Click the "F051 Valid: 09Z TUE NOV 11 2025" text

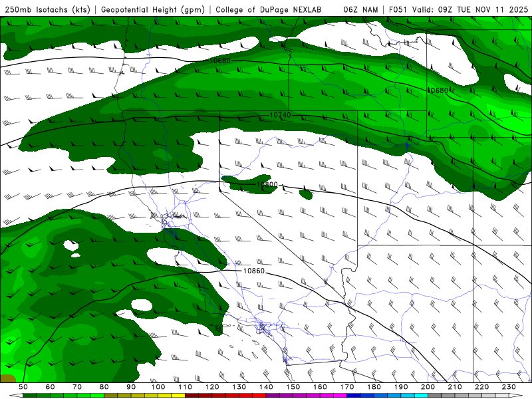(458, 10)
